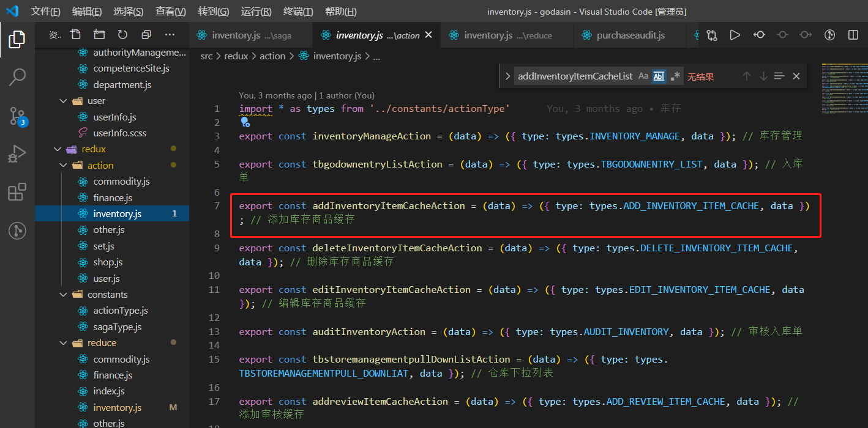Click redux in the breadcrumb
The image size is (868, 428).
click(236, 56)
